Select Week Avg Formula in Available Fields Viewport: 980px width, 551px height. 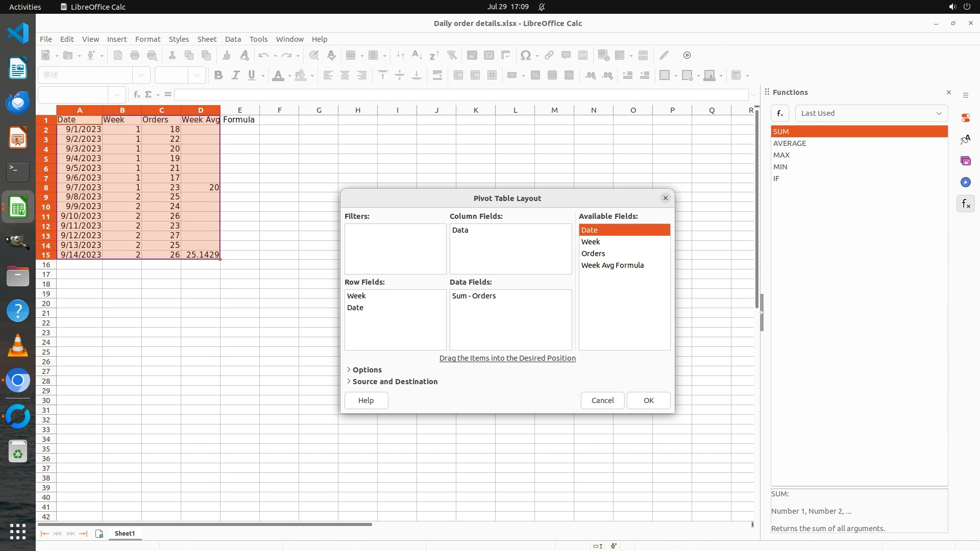(x=612, y=265)
